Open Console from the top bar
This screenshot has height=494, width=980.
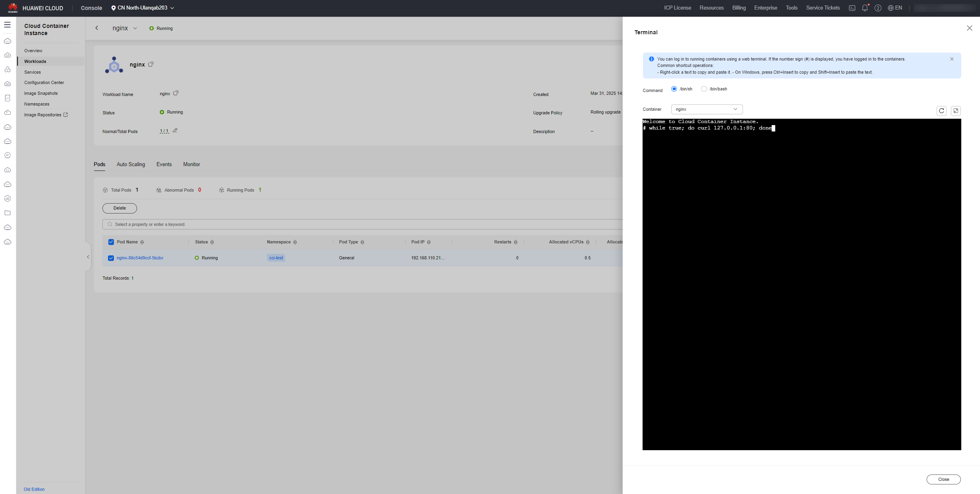(92, 8)
